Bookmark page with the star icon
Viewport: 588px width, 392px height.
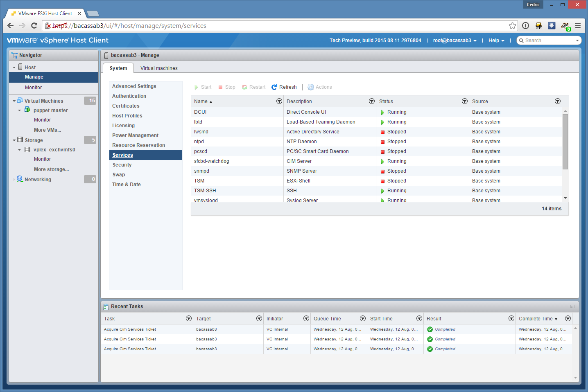point(512,26)
